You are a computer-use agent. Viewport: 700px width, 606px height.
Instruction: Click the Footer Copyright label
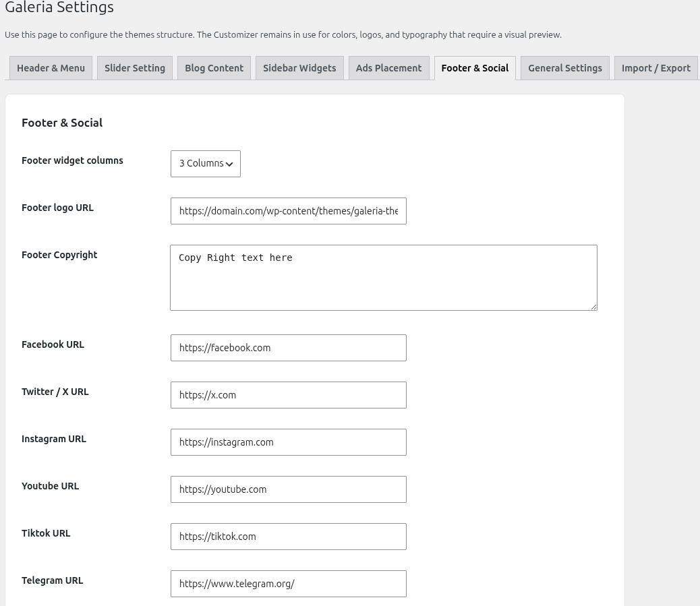59,255
